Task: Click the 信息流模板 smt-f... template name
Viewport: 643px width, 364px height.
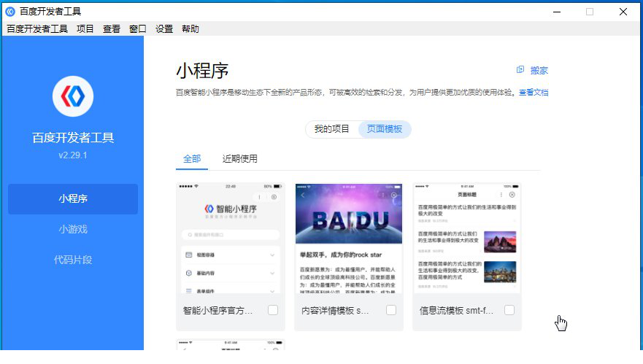Action: coord(456,311)
